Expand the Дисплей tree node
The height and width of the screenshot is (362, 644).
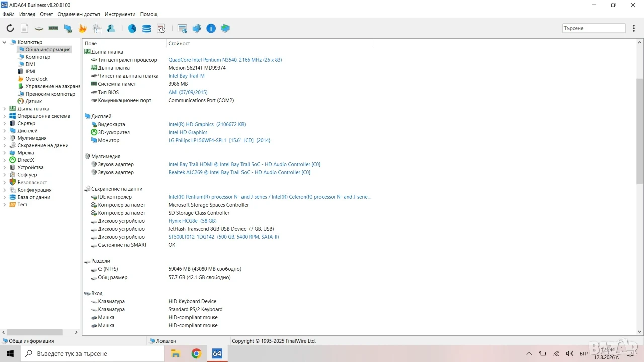5,131
